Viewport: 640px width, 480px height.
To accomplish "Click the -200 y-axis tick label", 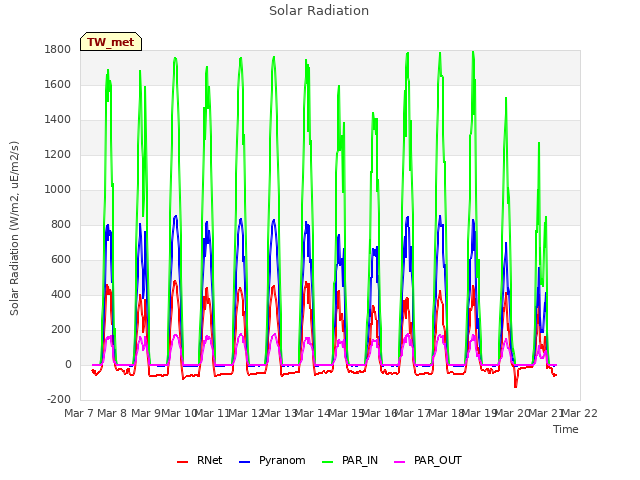I will [x=59, y=400].
